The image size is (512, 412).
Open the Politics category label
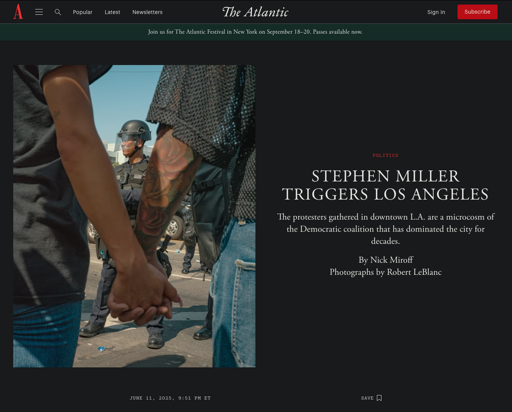(x=385, y=155)
